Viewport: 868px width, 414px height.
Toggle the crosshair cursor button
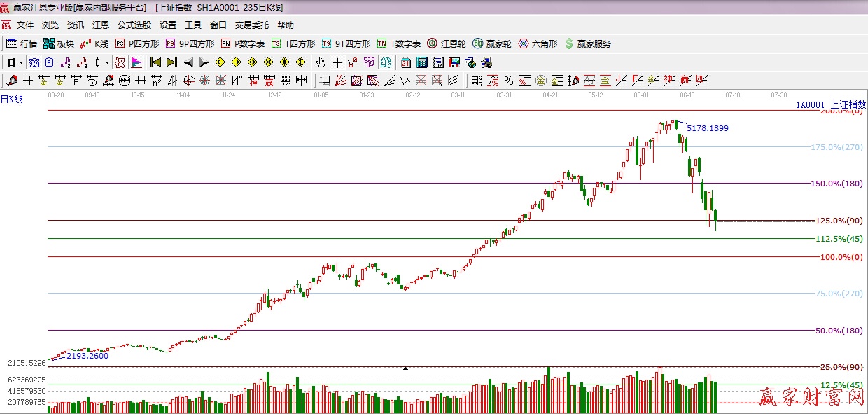tap(337, 62)
